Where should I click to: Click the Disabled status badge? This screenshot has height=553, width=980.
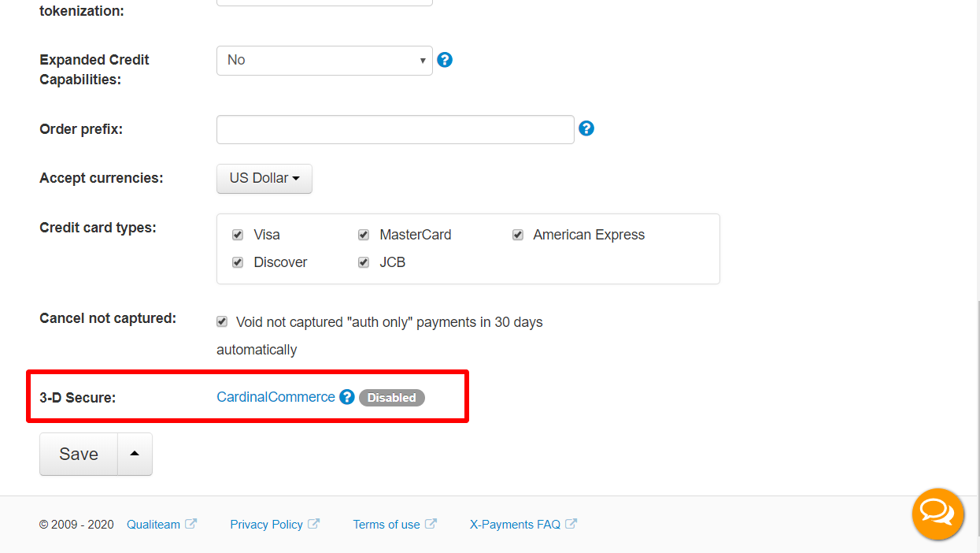(392, 398)
